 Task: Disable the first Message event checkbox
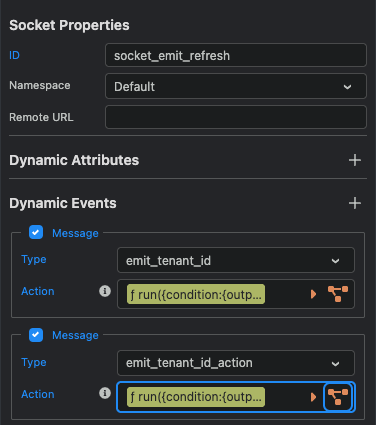[36, 232]
